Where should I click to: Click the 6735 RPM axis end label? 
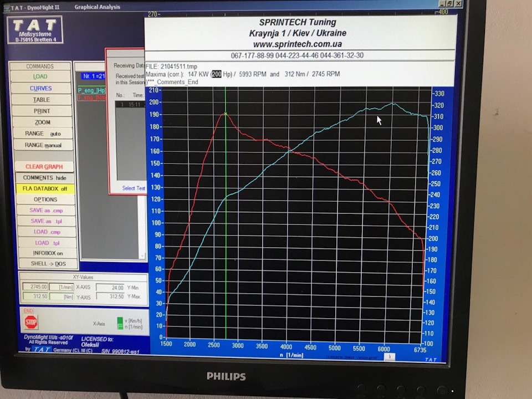coord(420,350)
